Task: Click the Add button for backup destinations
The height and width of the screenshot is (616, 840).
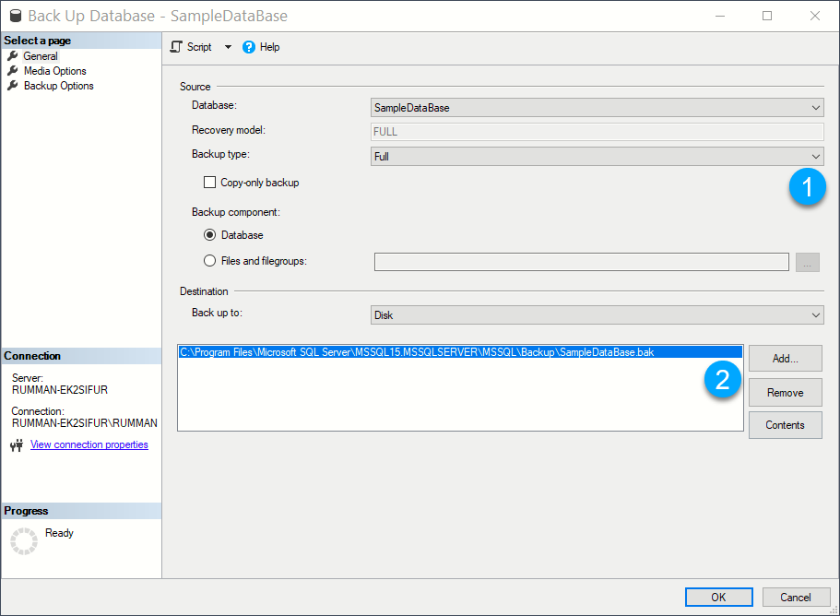Action: (785, 358)
